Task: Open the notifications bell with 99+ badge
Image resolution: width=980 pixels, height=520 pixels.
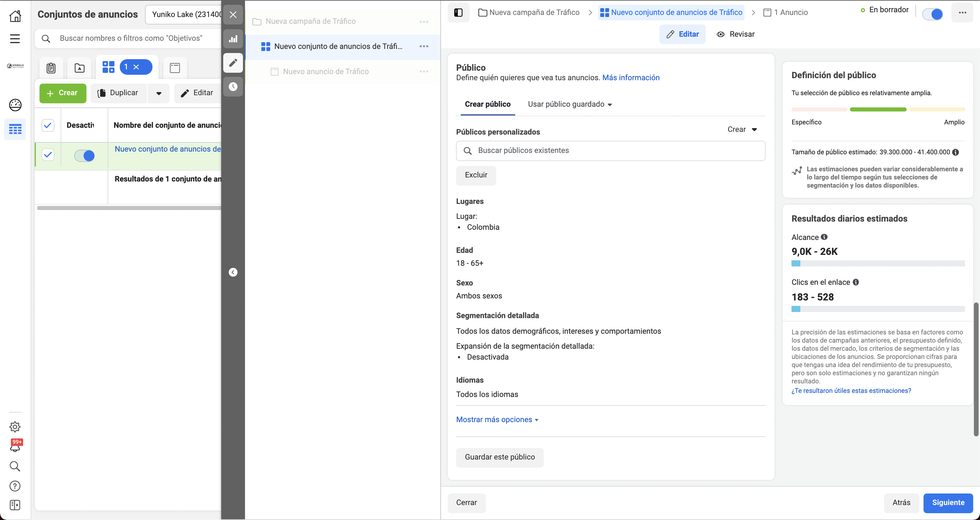Action: pos(15,446)
